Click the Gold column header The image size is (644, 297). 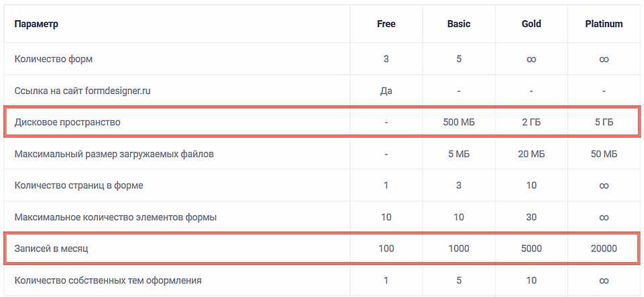click(x=531, y=24)
